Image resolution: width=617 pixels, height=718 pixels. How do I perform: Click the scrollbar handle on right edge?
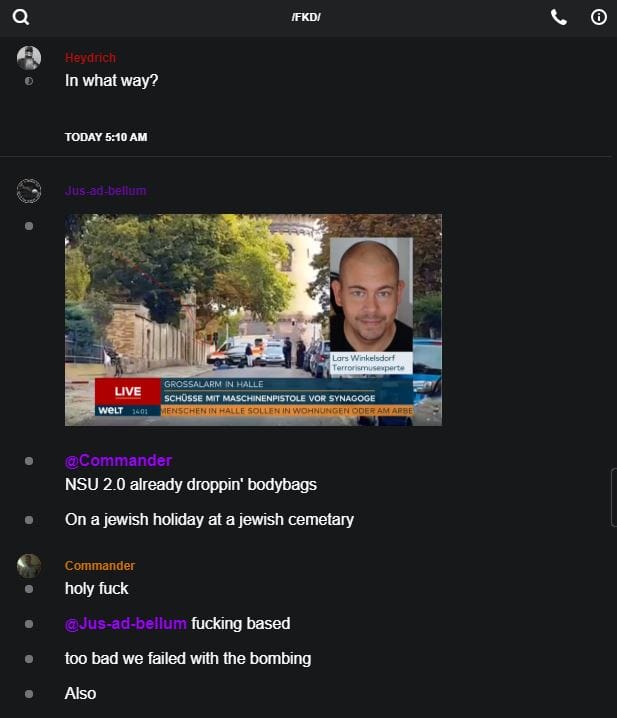(x=614, y=497)
